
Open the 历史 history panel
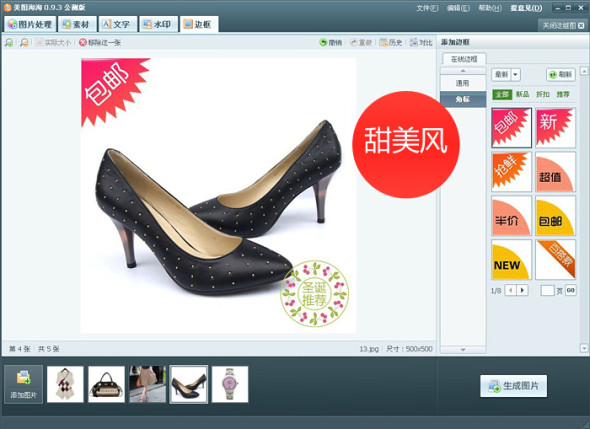click(391, 43)
